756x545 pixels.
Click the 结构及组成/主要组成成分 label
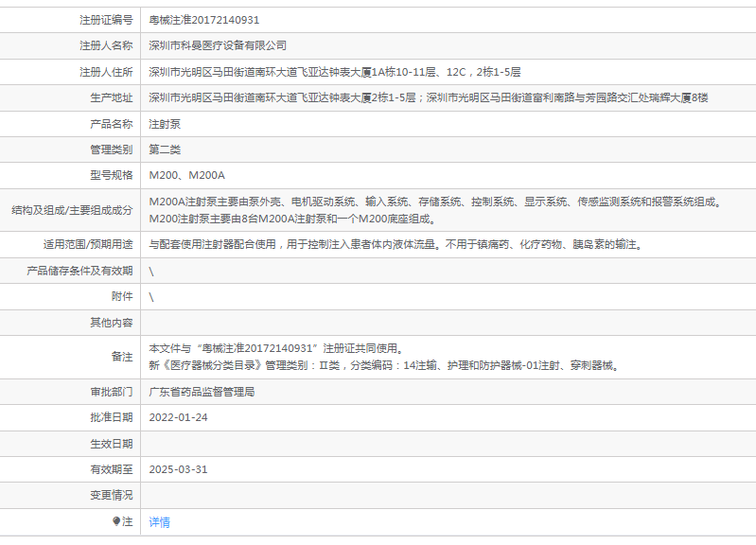pyautogui.click(x=72, y=210)
